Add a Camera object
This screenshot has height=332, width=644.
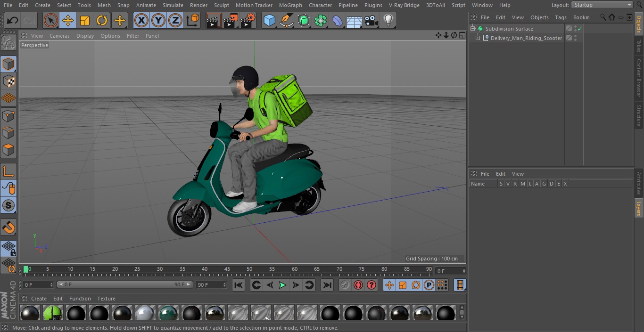pyautogui.click(x=372, y=20)
